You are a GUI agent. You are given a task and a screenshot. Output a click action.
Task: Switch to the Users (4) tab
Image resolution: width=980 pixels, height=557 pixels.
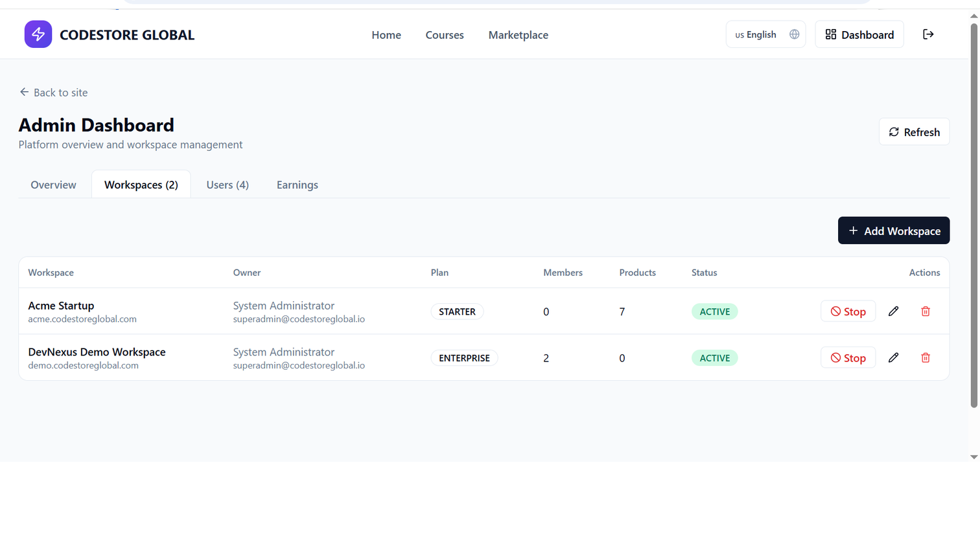click(227, 185)
